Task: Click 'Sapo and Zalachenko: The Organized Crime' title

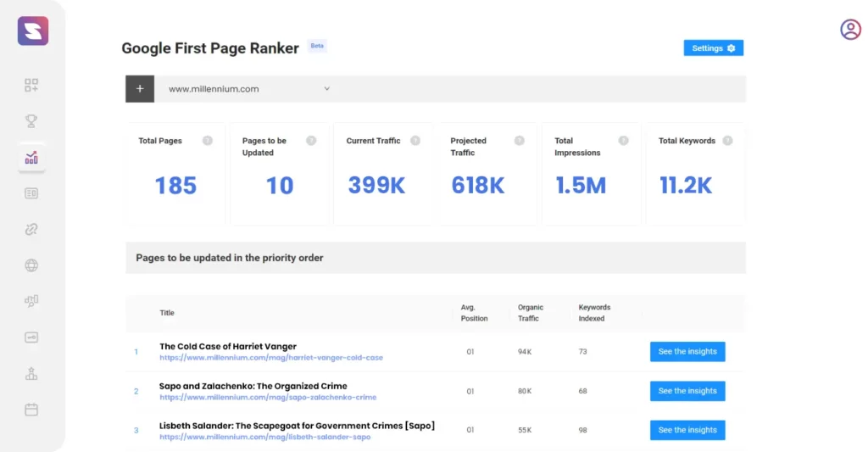Action: pyautogui.click(x=253, y=386)
